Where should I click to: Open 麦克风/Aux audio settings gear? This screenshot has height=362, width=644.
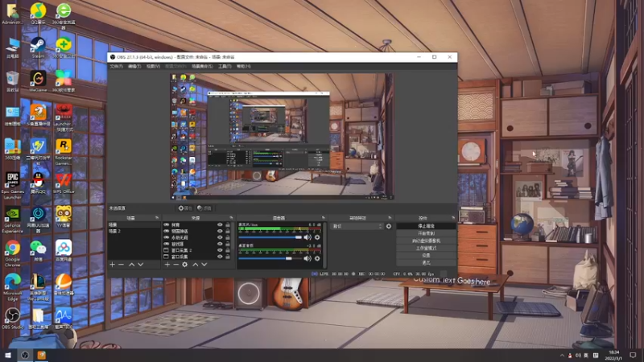pos(317,237)
